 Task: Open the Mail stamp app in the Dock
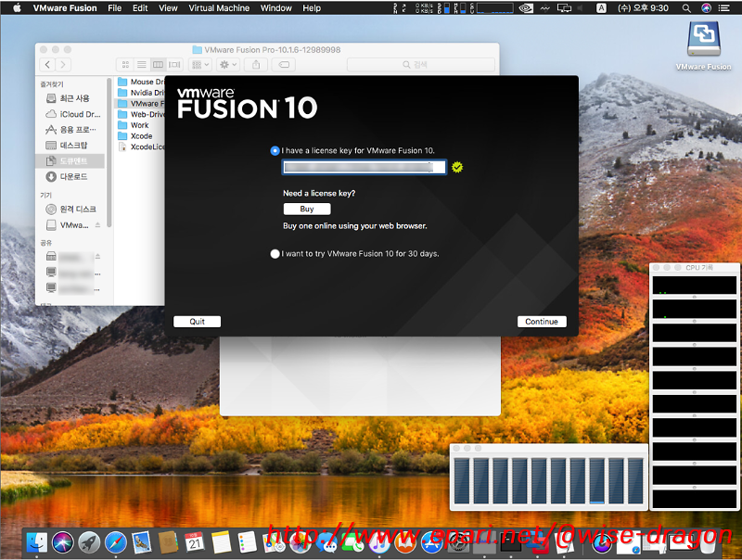142,542
